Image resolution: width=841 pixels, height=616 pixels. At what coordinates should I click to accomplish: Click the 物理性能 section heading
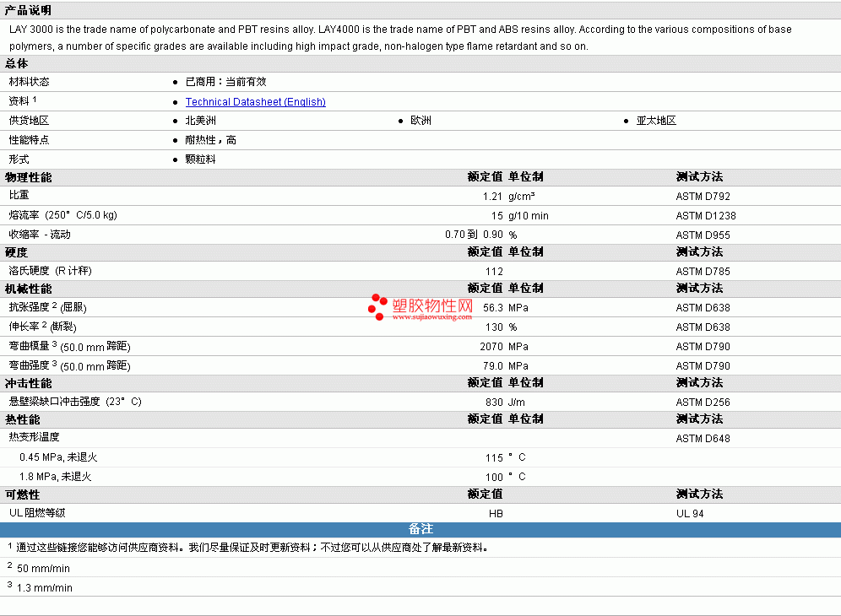(x=29, y=177)
